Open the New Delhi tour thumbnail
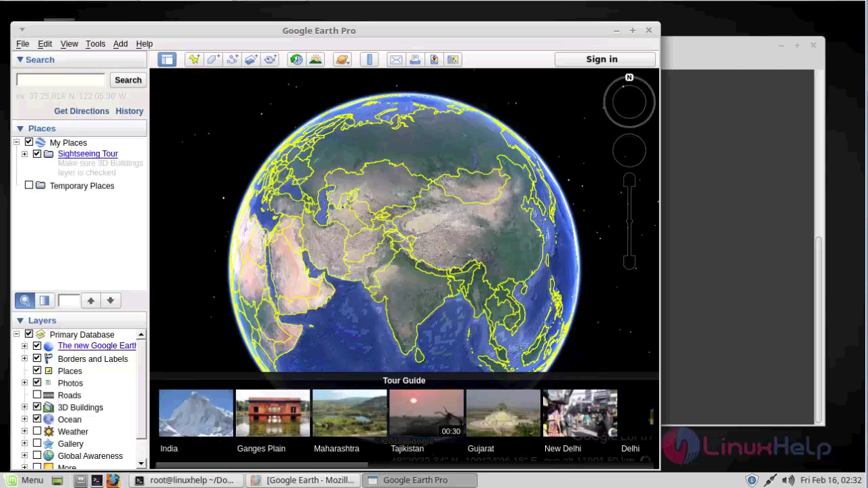The height and width of the screenshot is (488, 868). click(580, 412)
